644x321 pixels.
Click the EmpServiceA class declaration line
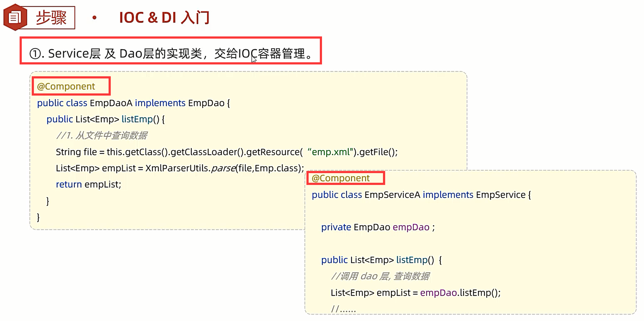coord(421,195)
